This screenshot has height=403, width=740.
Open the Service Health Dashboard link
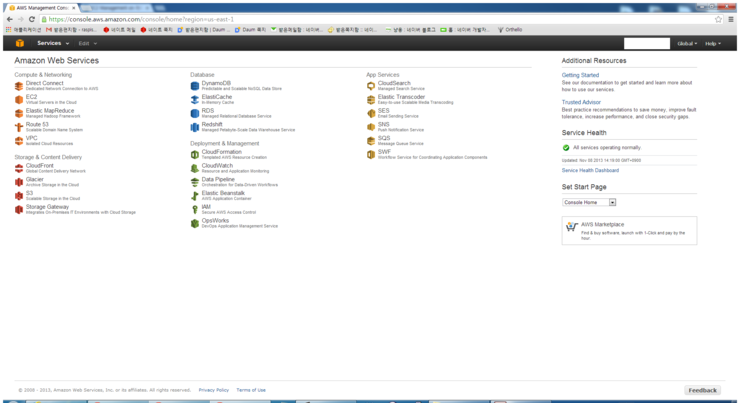click(590, 170)
